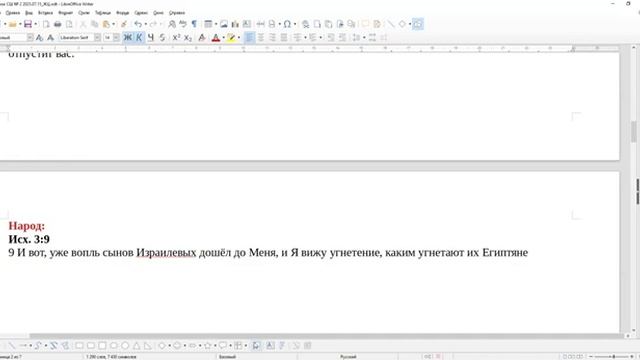The image size is (640, 360).
Task: Open paste options dropdown arrow
Action: 113,24
